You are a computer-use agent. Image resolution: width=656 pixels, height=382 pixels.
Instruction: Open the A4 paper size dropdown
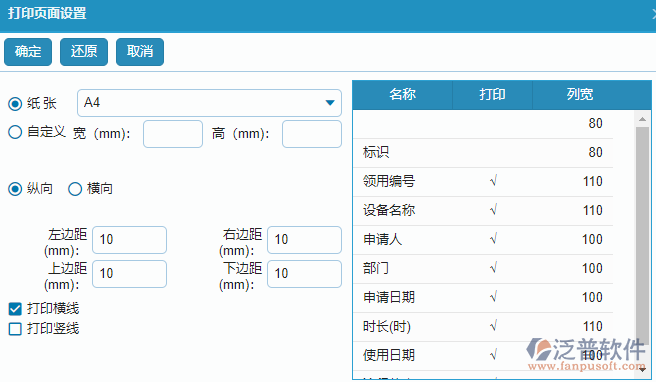pyautogui.click(x=209, y=103)
